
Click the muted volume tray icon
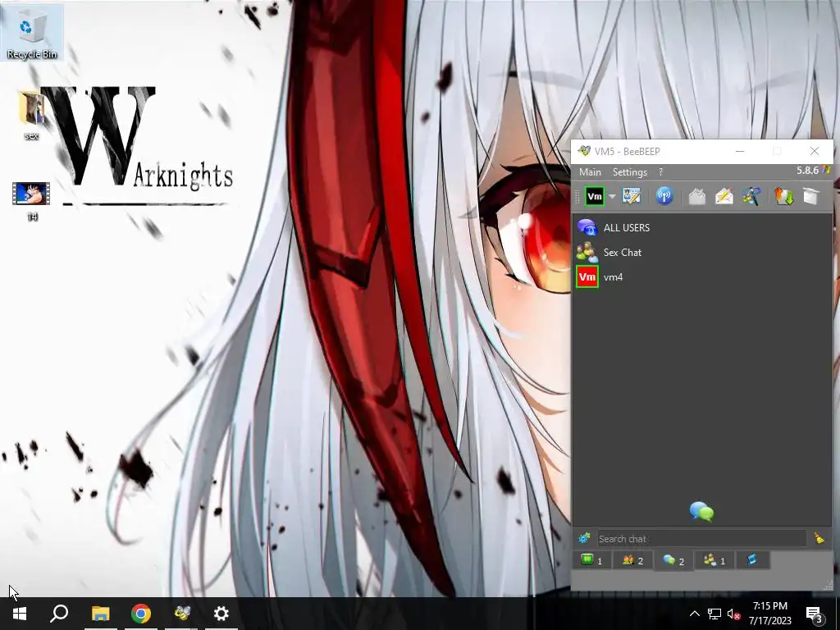click(x=733, y=614)
